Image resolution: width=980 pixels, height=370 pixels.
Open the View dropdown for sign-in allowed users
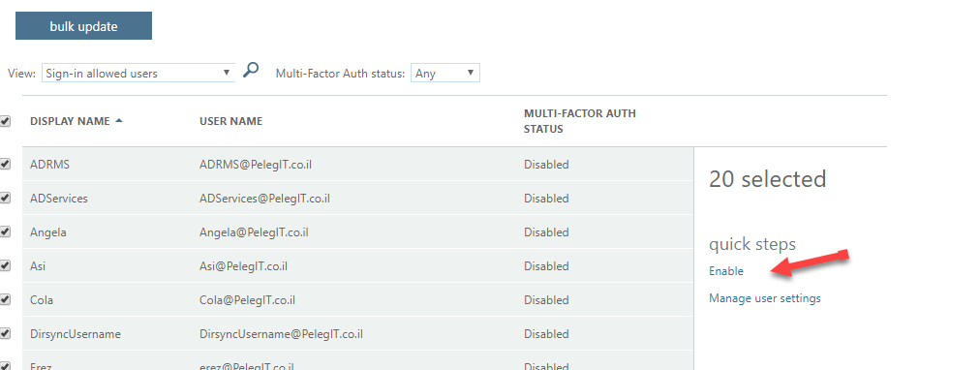tap(138, 73)
